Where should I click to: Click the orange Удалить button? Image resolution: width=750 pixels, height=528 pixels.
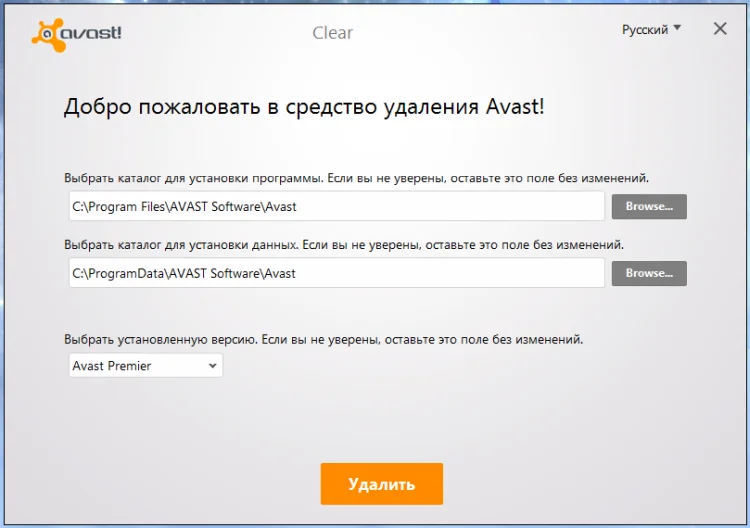tap(382, 484)
